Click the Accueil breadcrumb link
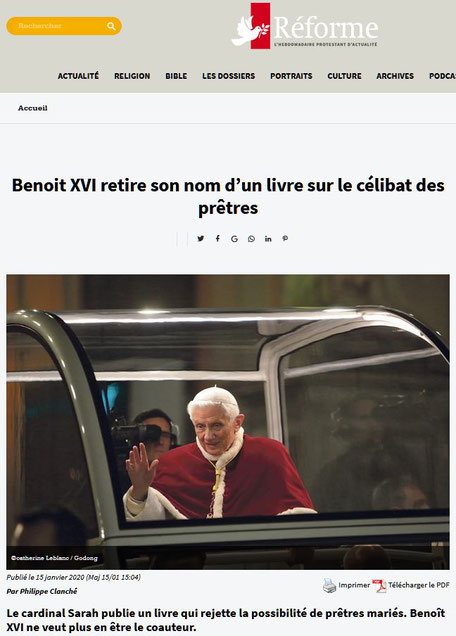 (x=32, y=108)
